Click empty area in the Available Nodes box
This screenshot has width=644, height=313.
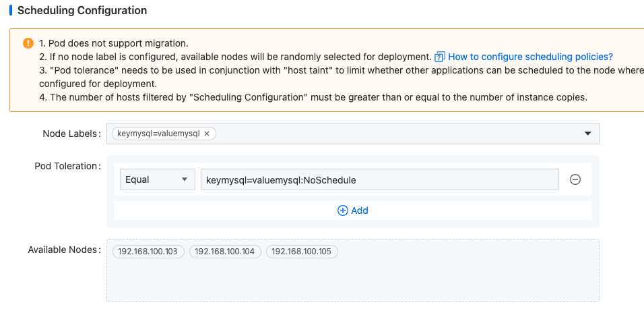click(x=352, y=280)
